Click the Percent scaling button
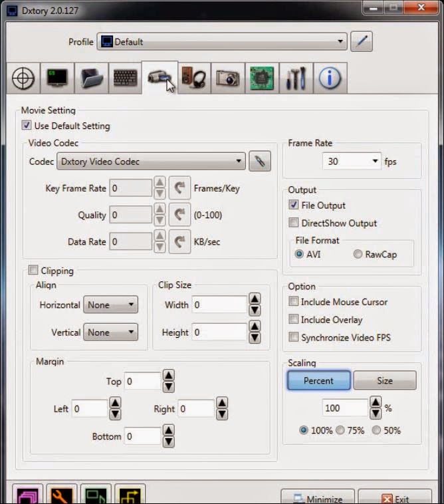This screenshot has height=504, width=444. click(x=318, y=380)
